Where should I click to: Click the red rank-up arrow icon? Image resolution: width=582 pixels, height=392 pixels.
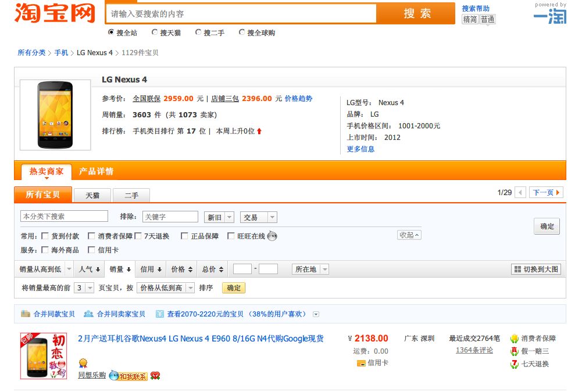(x=259, y=131)
